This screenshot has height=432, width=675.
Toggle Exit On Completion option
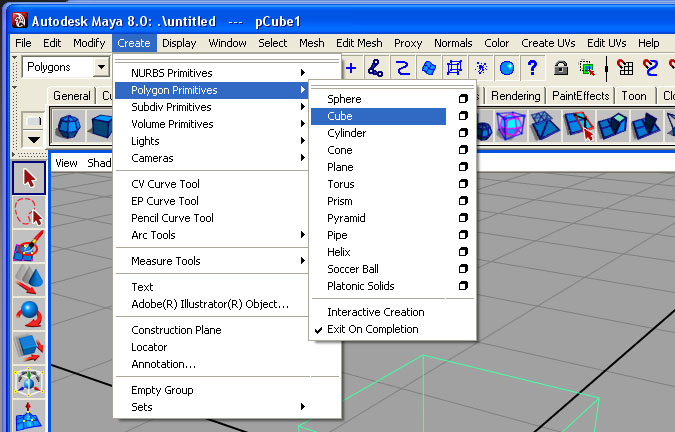coord(372,329)
